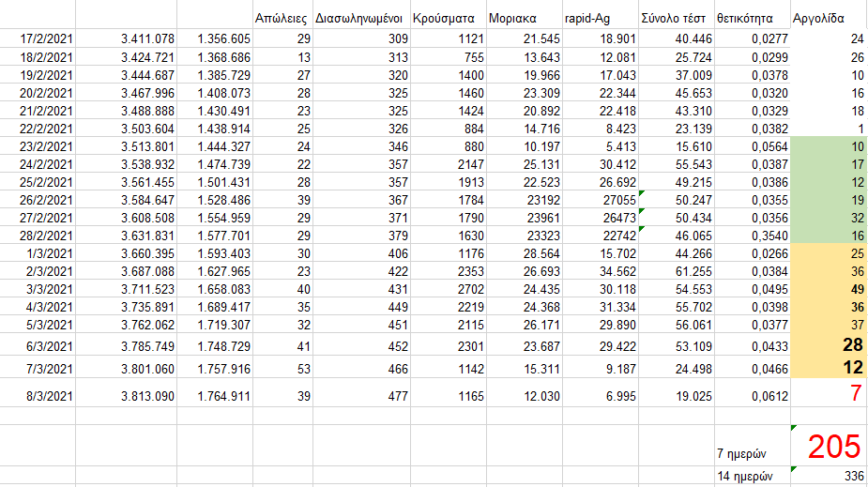Select the Απώλειες column header cell
The width and height of the screenshot is (868, 487).
[282, 18]
